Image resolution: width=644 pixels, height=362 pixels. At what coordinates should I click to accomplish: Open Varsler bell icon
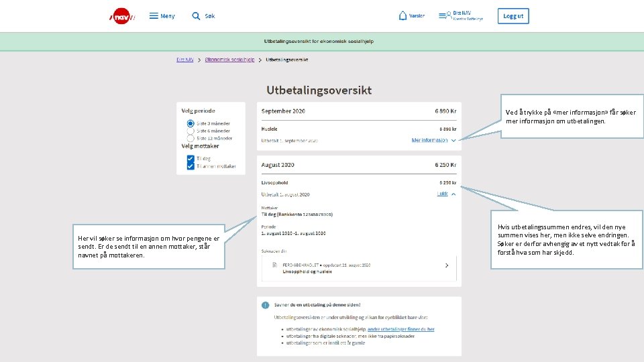(402, 15)
